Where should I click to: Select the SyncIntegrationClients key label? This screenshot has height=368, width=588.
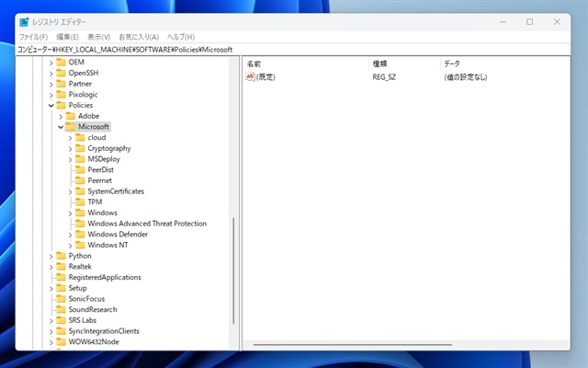[104, 331]
